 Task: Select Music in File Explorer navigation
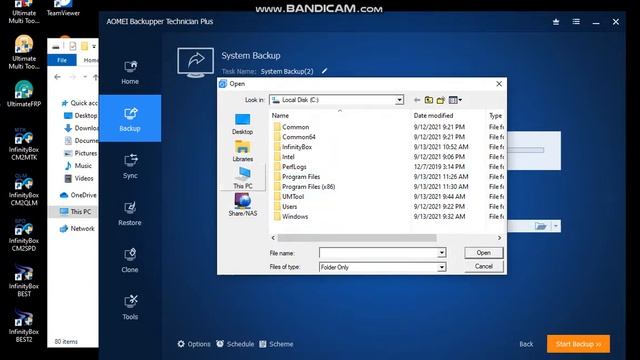tap(78, 166)
